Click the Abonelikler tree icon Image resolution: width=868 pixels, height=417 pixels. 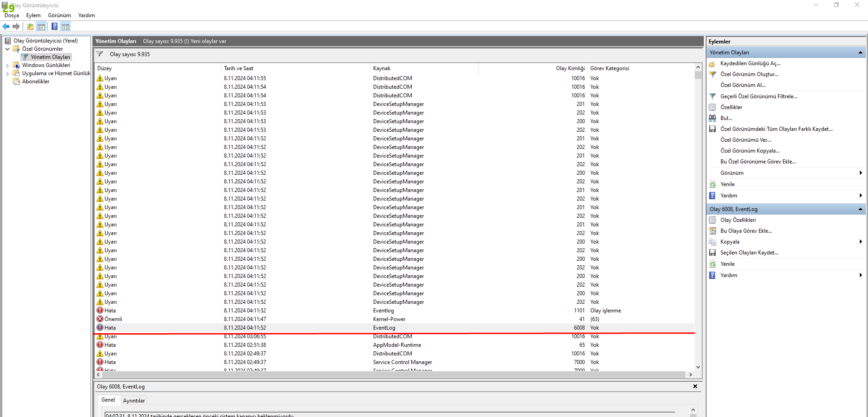[x=16, y=81]
